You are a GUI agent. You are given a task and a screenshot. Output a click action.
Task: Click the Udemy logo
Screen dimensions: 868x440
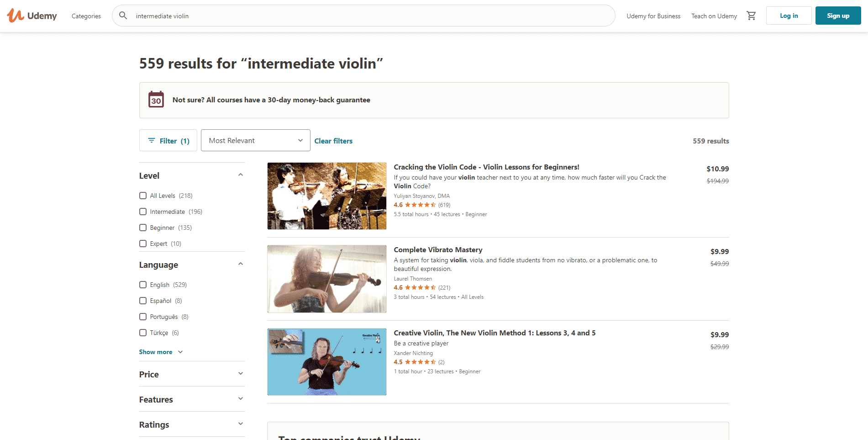pyautogui.click(x=32, y=16)
